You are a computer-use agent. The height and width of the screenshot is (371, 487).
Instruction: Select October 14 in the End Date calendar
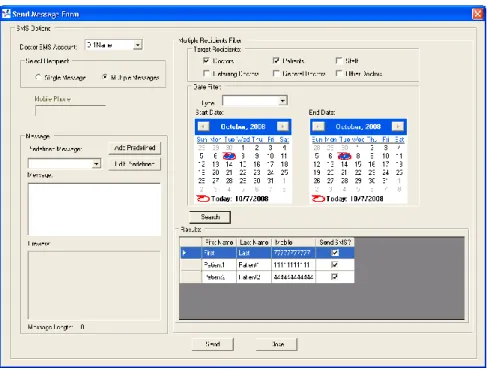tap(344, 164)
